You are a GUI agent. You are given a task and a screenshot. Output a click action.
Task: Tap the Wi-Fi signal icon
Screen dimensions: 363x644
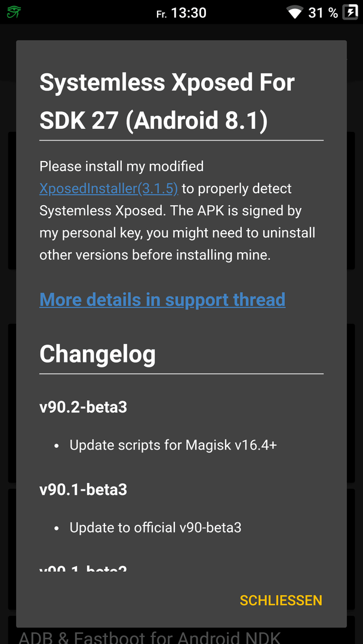295,13
